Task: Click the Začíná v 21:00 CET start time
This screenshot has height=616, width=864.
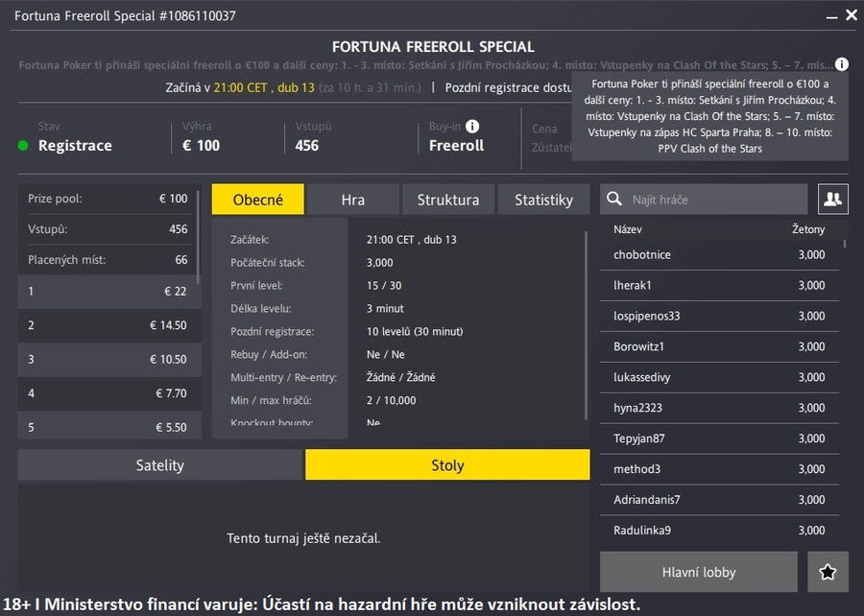Action: (240, 88)
